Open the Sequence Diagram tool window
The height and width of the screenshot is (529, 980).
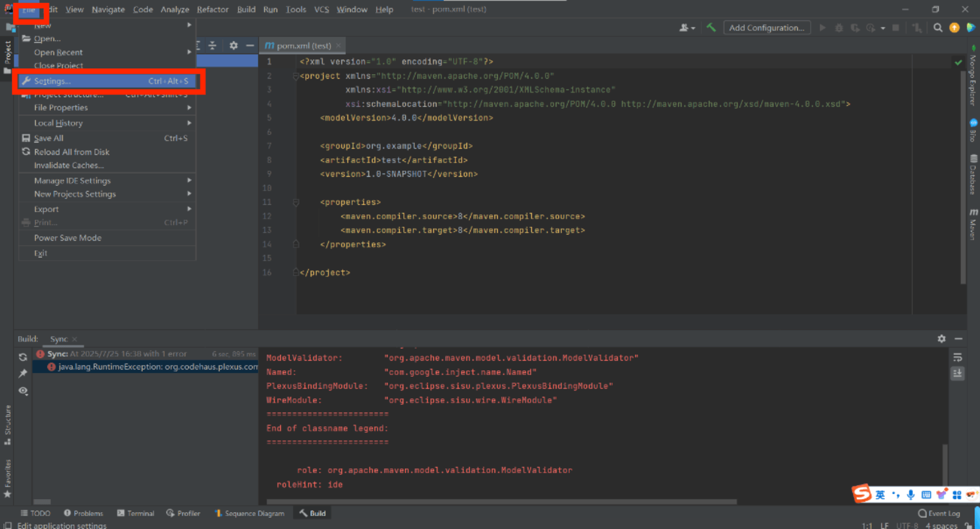tap(249, 513)
